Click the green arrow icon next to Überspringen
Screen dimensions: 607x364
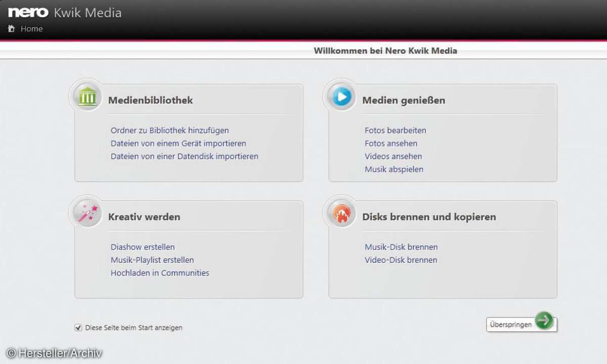(544, 321)
